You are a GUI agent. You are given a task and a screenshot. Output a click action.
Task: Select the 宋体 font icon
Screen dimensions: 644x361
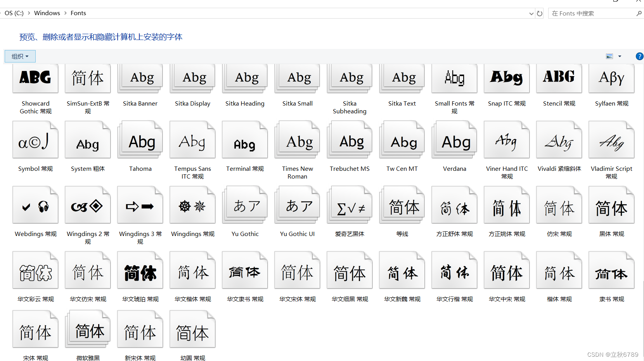tap(35, 329)
